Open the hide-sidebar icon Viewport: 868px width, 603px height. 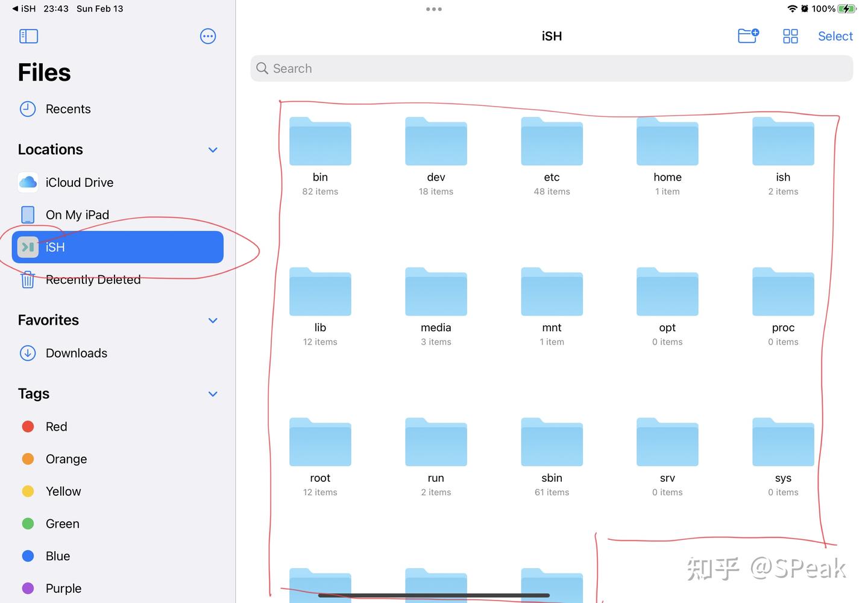[28, 36]
